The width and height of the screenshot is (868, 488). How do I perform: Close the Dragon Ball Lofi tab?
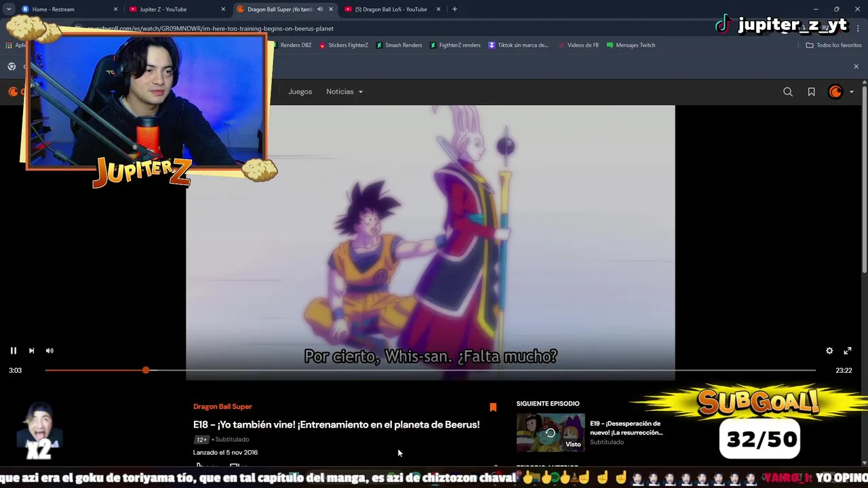pyautogui.click(x=438, y=9)
